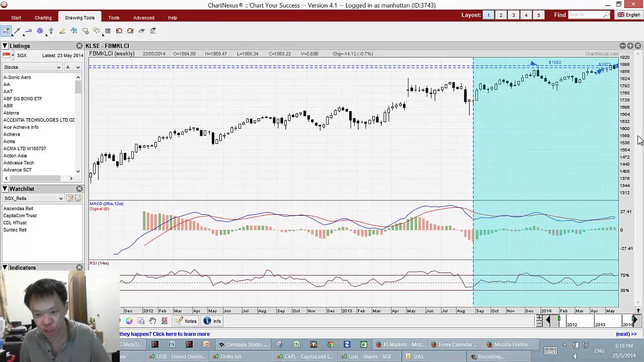The image size is (644, 362).
Task: Toggle the SR support resistance icon
Action: pos(164,321)
